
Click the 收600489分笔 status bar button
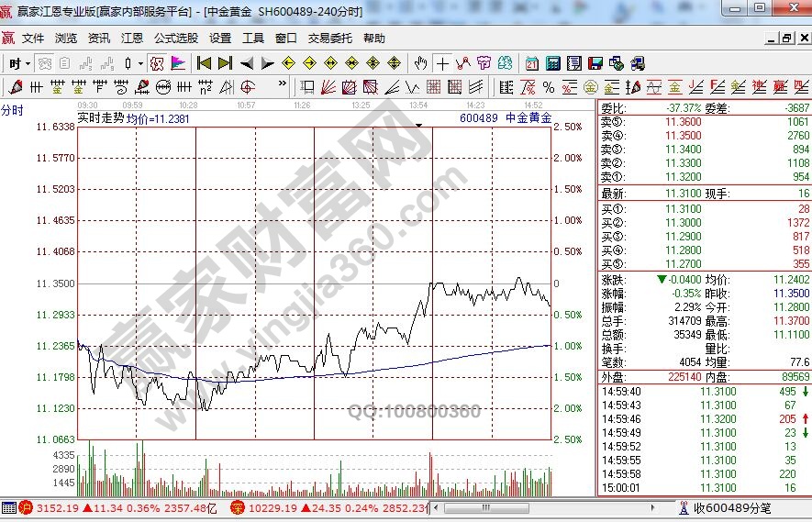[731, 507]
